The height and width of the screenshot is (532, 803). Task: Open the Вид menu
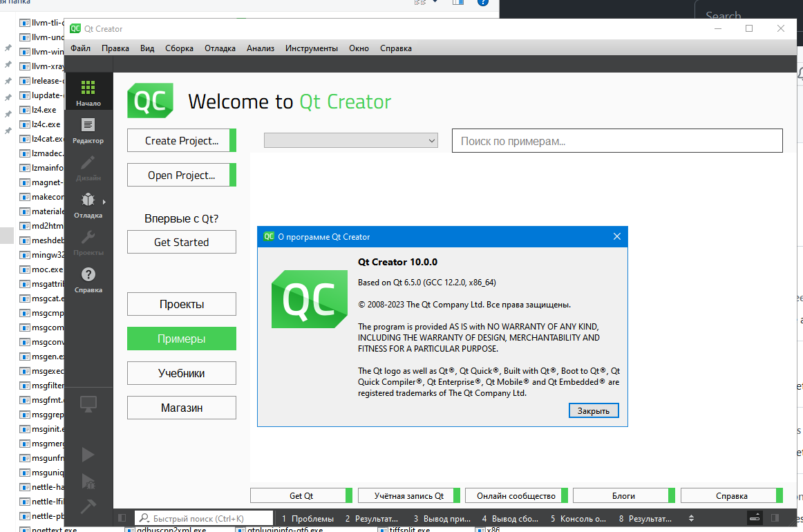point(147,48)
